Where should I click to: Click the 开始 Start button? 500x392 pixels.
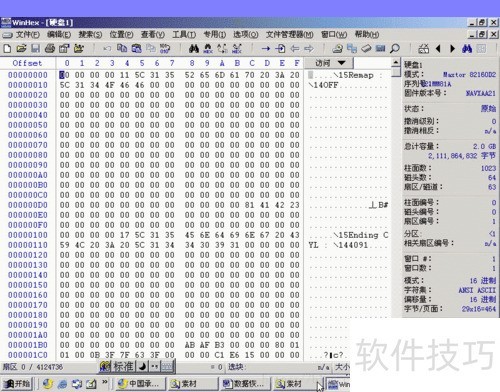pos(17,384)
